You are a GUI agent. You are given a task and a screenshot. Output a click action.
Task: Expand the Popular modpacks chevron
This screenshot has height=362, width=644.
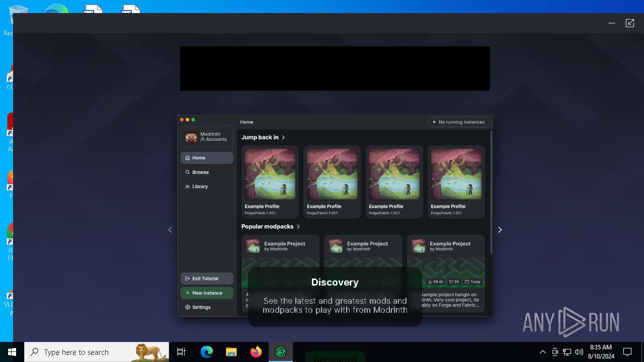coord(298,227)
